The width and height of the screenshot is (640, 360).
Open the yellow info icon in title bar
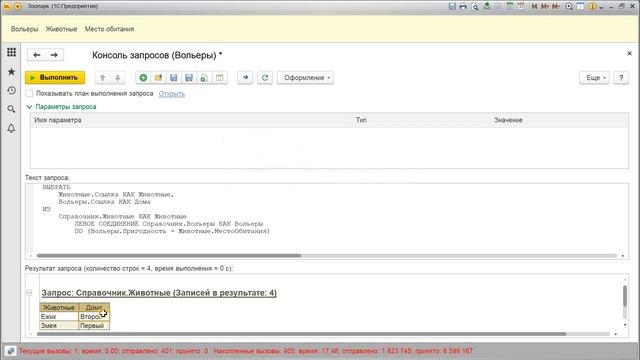pyautogui.click(x=593, y=7)
